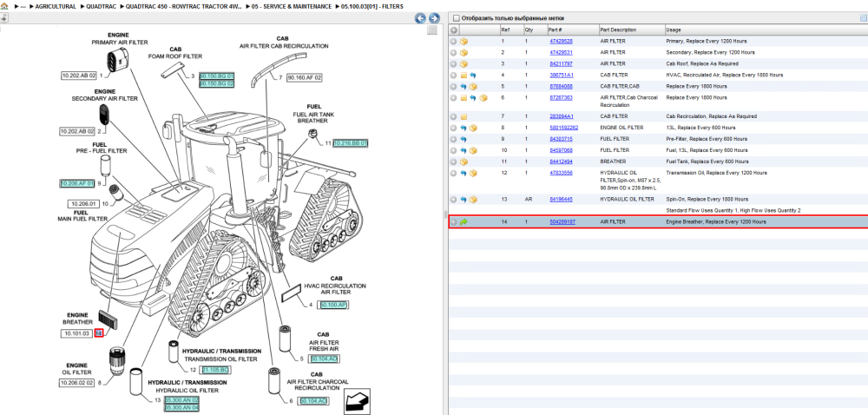Maximize the parts list panel icon
Image resolution: width=868 pixels, height=415 pixels.
(863, 17)
